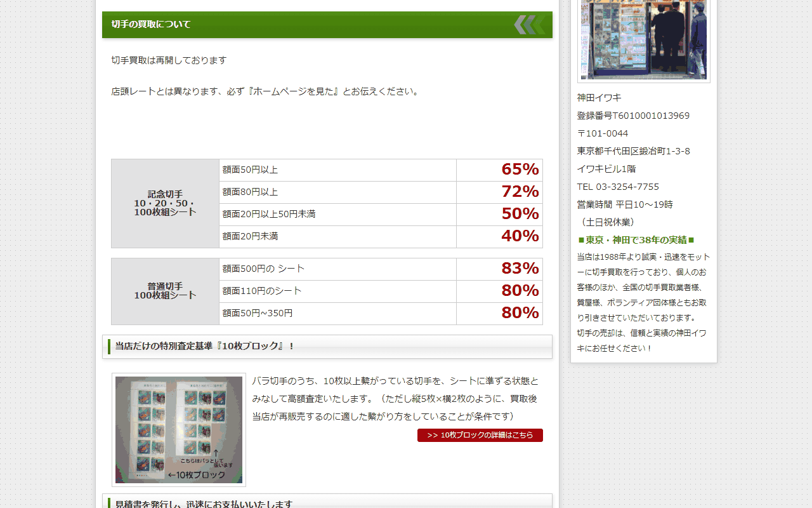The image size is (812, 508).
Task: Select the 記念切手 category cell
Action: (166, 203)
